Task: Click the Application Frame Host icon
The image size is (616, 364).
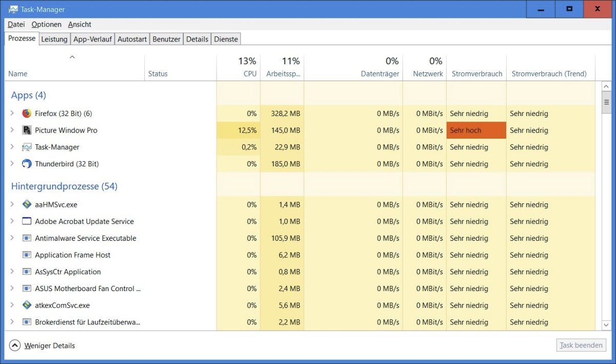Action: point(27,255)
